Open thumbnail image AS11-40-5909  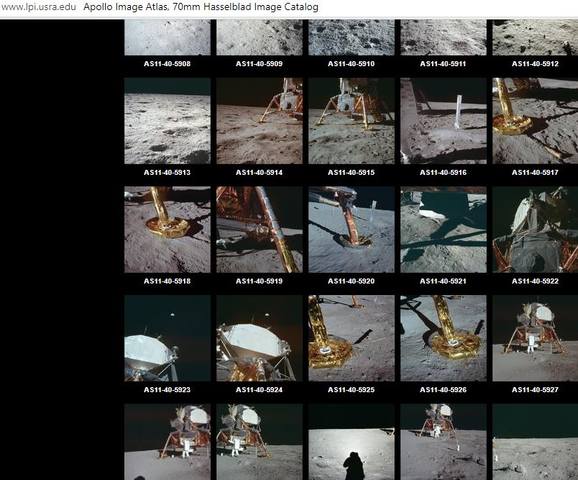pos(260,37)
